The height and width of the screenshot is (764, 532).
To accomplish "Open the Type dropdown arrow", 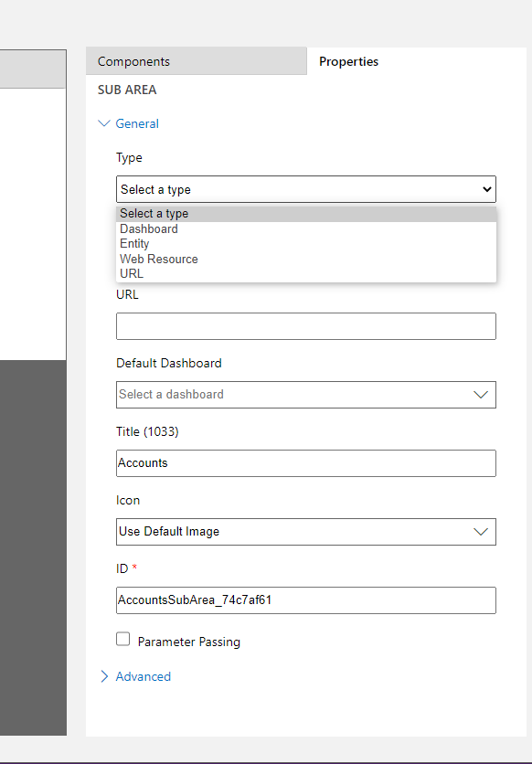I will (486, 189).
